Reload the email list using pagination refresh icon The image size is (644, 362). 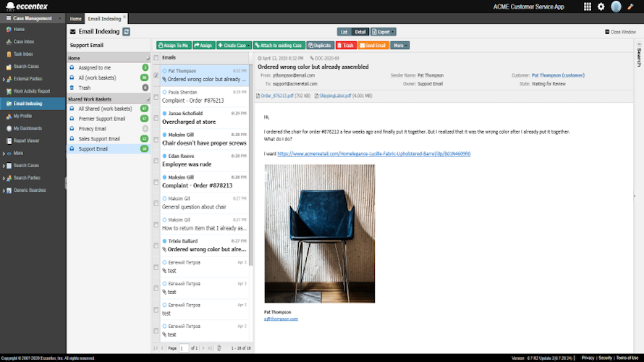(219, 348)
